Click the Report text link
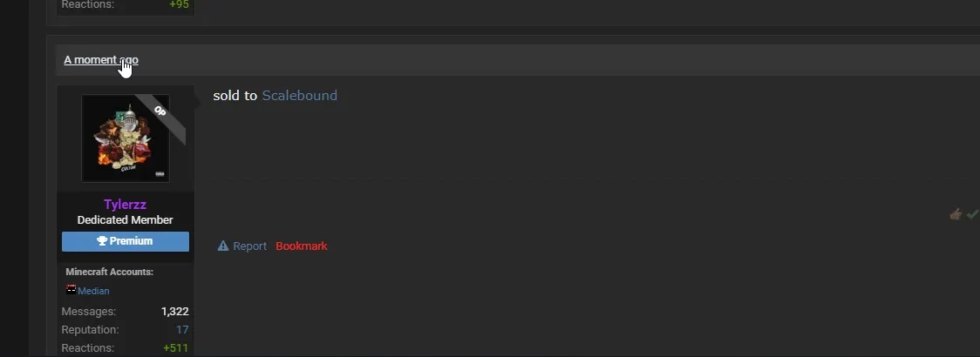The image size is (980, 357). 249,246
